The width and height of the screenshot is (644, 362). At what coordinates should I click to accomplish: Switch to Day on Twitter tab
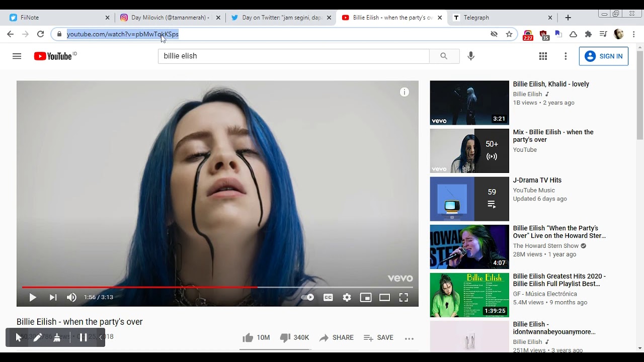tap(281, 17)
